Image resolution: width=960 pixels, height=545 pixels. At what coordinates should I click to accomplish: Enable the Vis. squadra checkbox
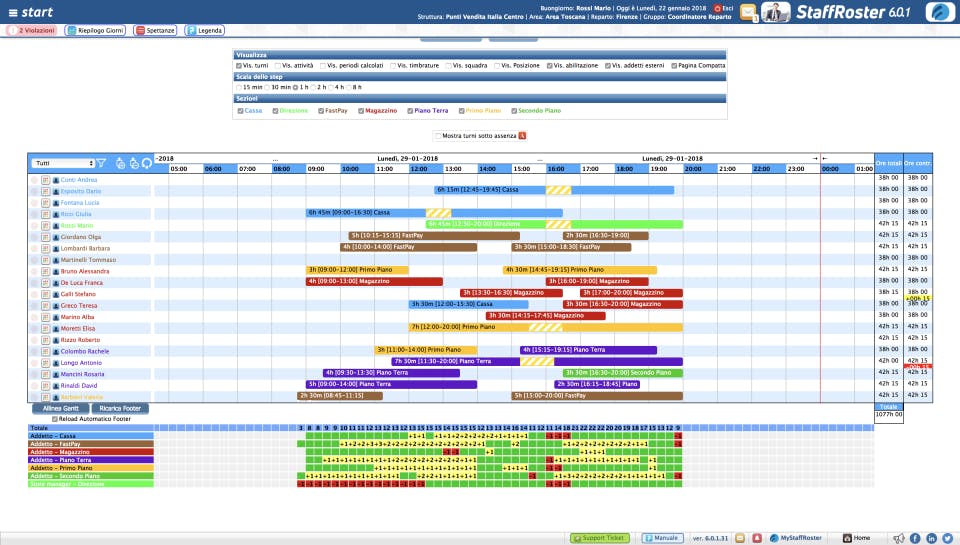click(x=448, y=66)
